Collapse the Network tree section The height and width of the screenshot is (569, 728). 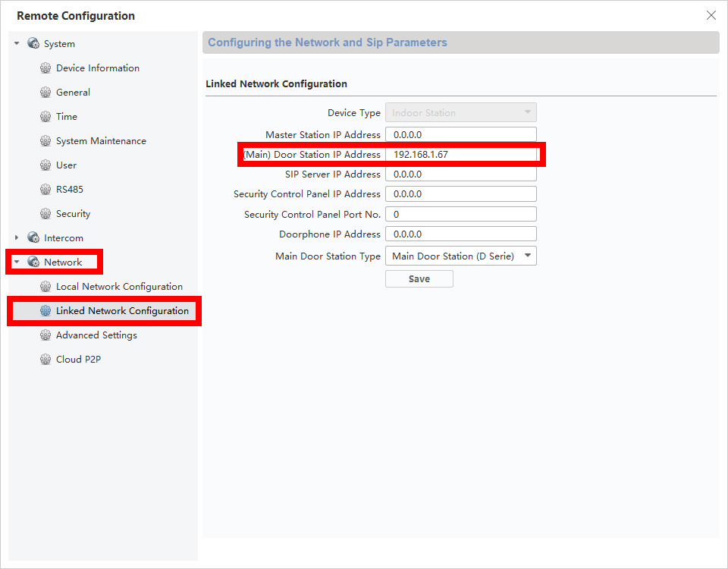pos(17,262)
